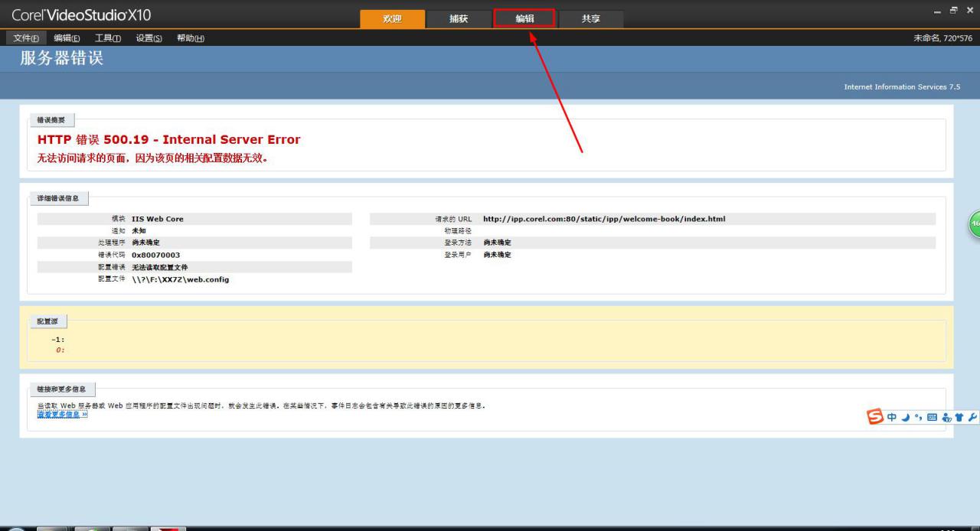Switch to the 欢迎 welcome tab

392,19
